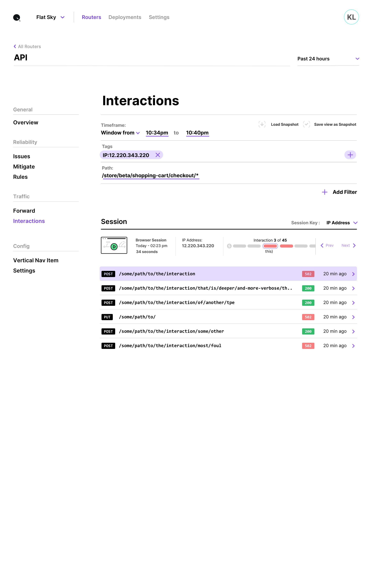Edit the 10:34pm start time
This screenshot has width=372, height=588.
[x=157, y=133]
